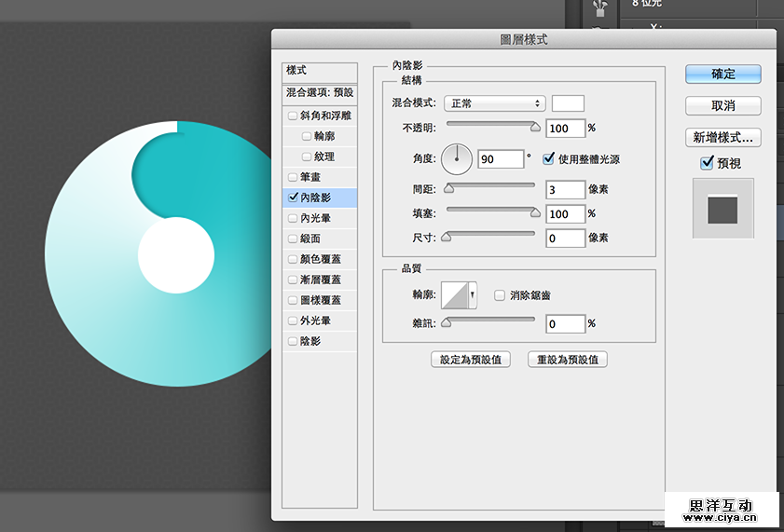784x532 pixels.
Task: Click the white circle on canvas
Action: pyautogui.click(x=176, y=255)
